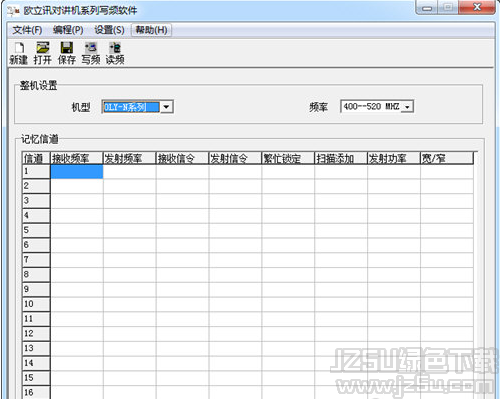
Task: Open the 文件(F) menu
Action: tap(27, 30)
